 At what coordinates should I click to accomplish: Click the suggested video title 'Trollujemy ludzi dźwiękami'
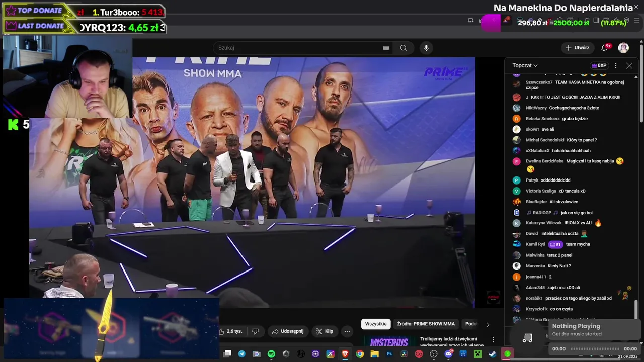point(449,339)
